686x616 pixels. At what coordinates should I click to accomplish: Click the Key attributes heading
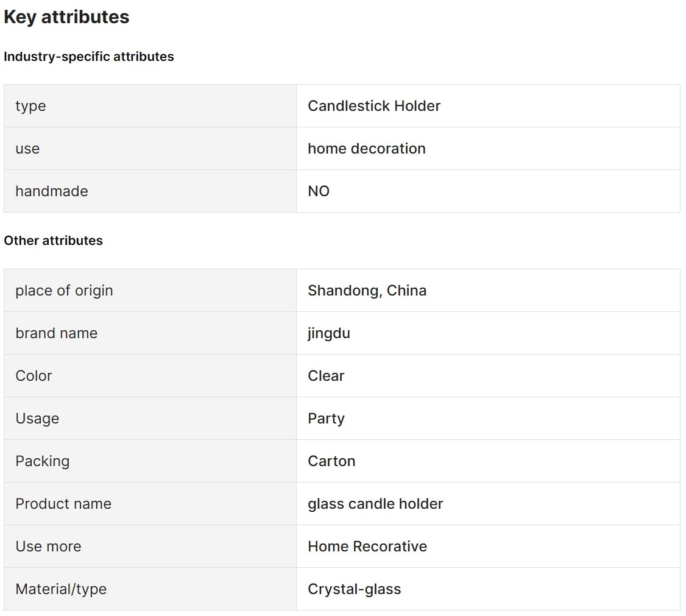click(66, 17)
